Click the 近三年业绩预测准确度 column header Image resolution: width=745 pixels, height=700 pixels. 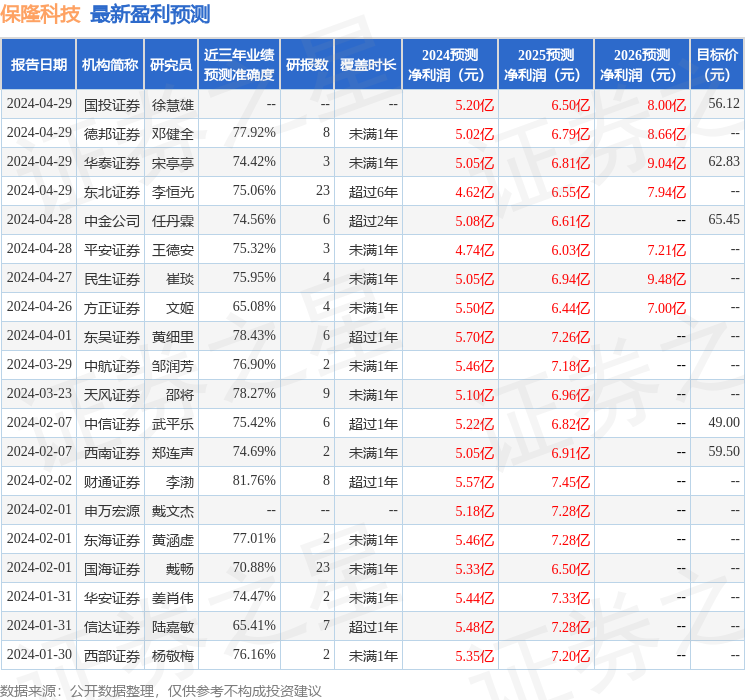239,64
